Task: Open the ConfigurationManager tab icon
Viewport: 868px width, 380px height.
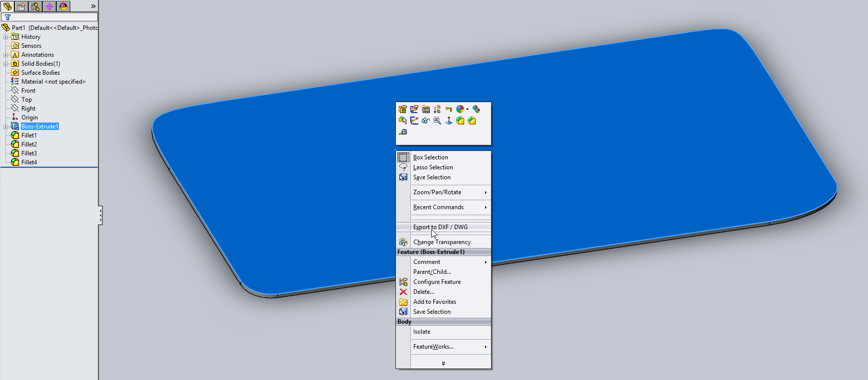Action: (x=35, y=6)
